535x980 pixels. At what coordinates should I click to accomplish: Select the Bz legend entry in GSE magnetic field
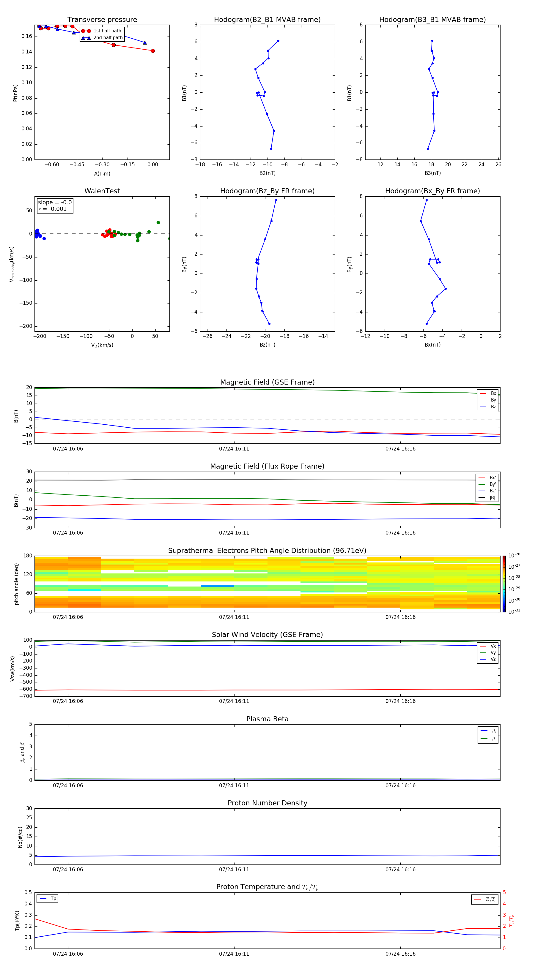tap(488, 407)
